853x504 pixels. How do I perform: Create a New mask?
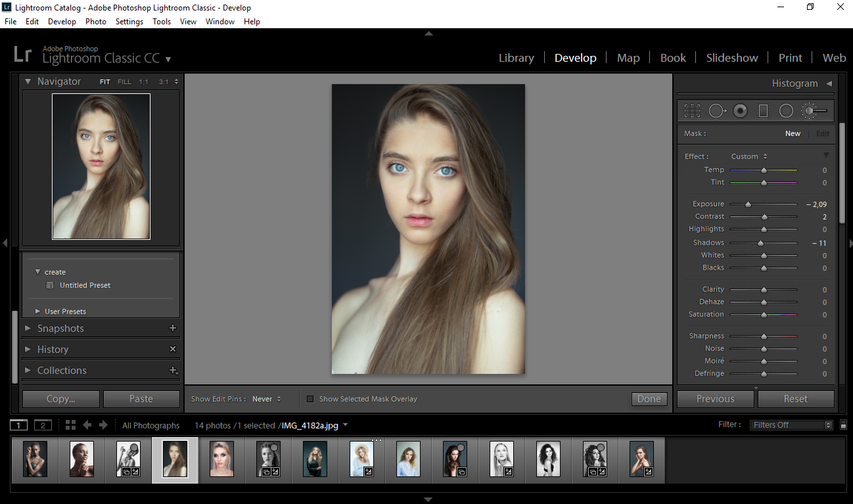point(793,133)
